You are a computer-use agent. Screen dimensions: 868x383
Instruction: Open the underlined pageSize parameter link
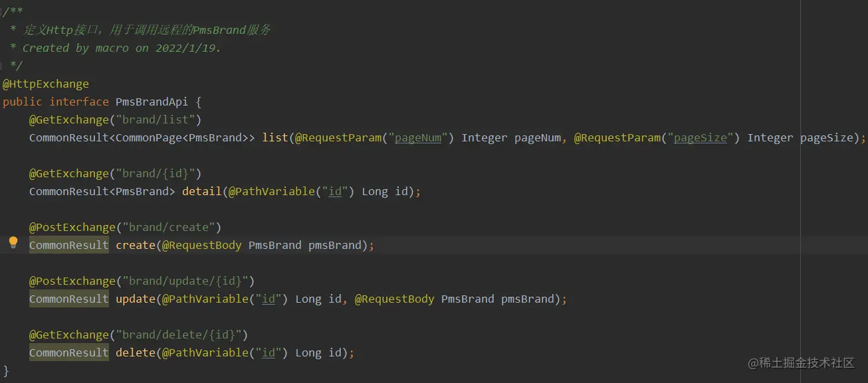[x=700, y=137]
